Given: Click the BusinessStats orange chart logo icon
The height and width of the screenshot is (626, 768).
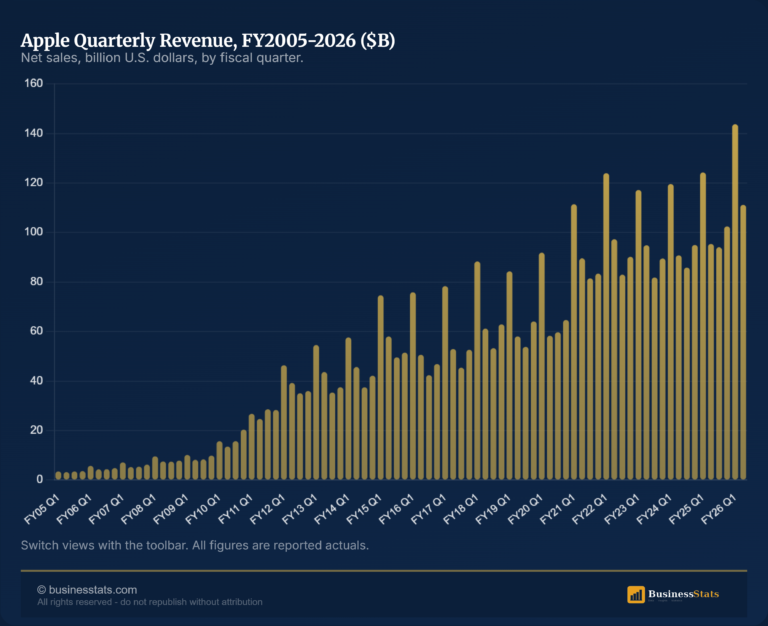Looking at the screenshot, I should point(636,595).
